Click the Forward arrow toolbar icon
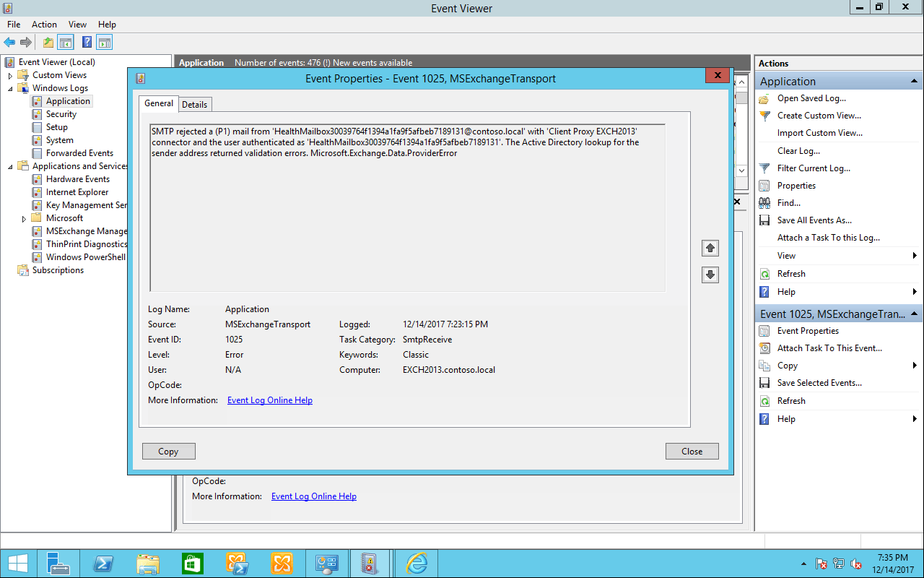The width and height of the screenshot is (924, 578). (x=26, y=43)
